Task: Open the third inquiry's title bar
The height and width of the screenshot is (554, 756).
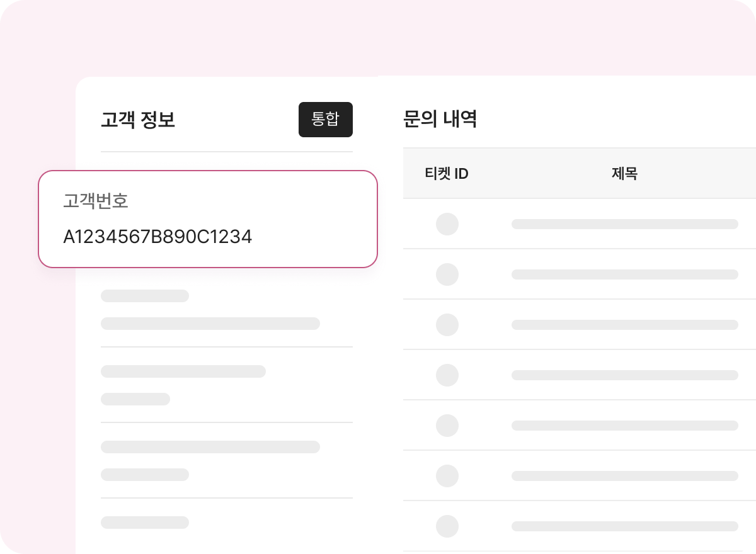Action: (x=624, y=325)
